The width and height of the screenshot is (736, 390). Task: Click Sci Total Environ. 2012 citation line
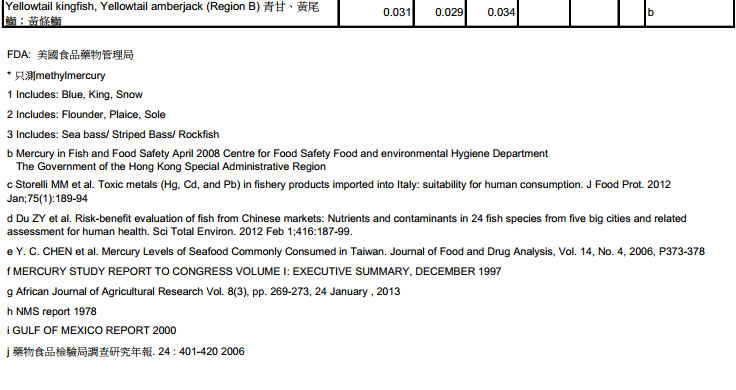[179, 232]
